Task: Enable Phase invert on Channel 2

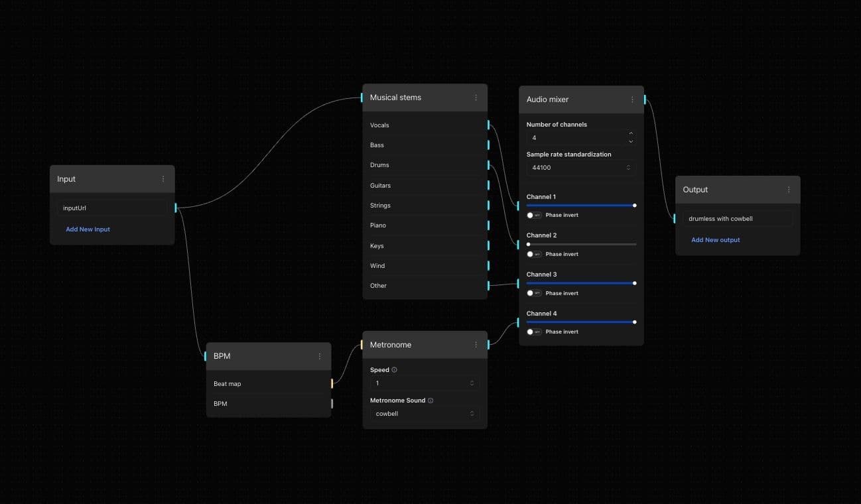Action: pyautogui.click(x=534, y=254)
